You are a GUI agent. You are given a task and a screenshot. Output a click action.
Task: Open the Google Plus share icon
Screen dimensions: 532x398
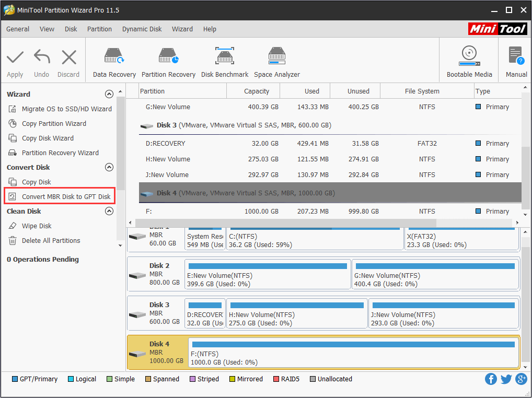tap(521, 379)
